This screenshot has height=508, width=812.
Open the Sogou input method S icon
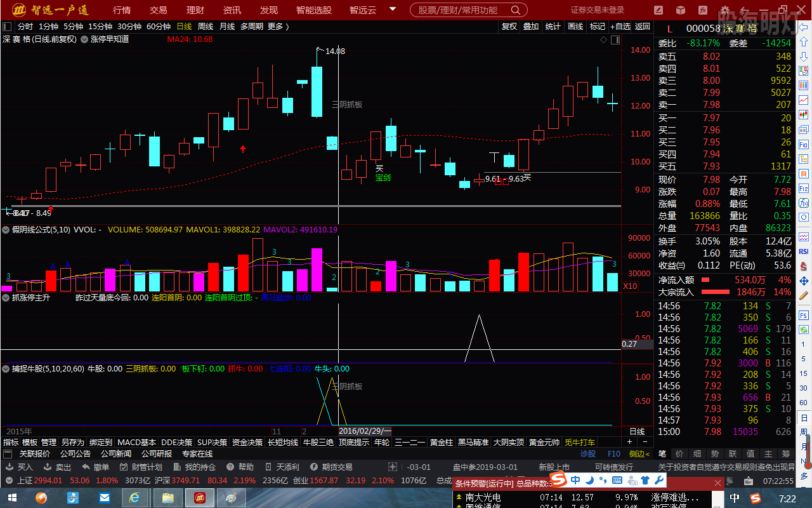558,480
